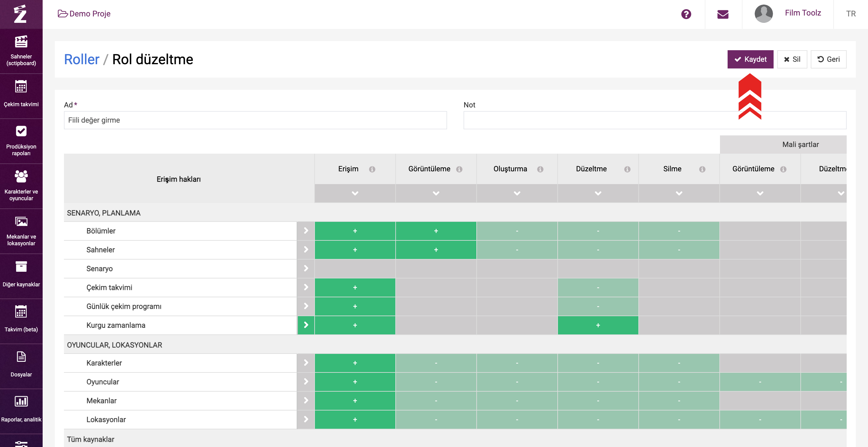Screen dimensions: 868x447
Task: Open Çekim takvimi calendar icon
Action: 21,87
